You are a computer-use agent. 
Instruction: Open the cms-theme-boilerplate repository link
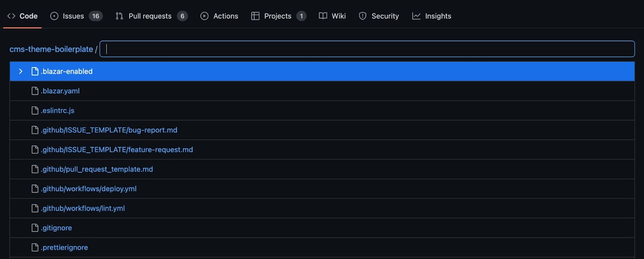coord(51,49)
